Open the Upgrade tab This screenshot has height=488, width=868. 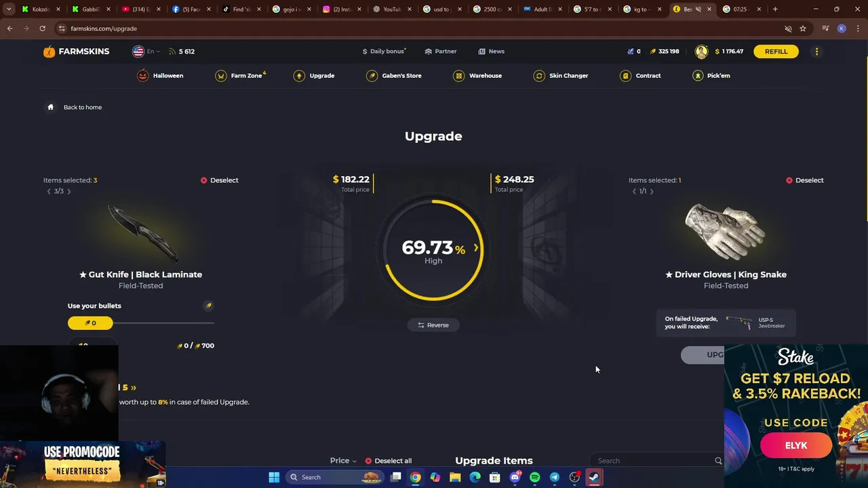(314, 76)
